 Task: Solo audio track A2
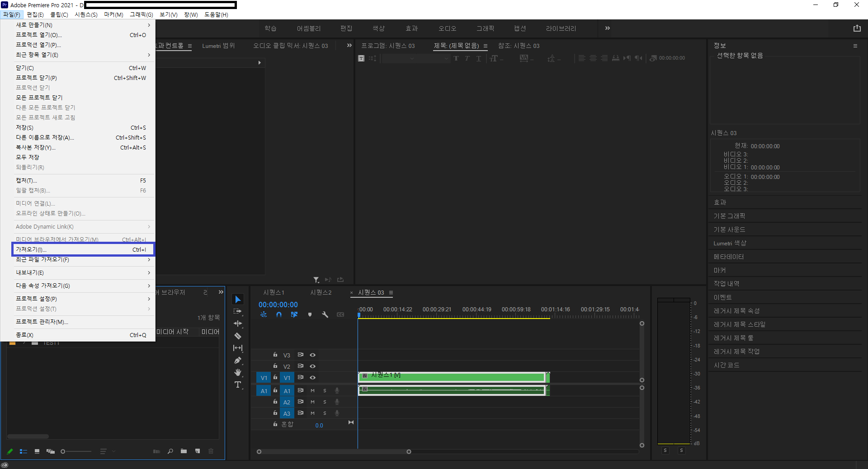pos(325,402)
